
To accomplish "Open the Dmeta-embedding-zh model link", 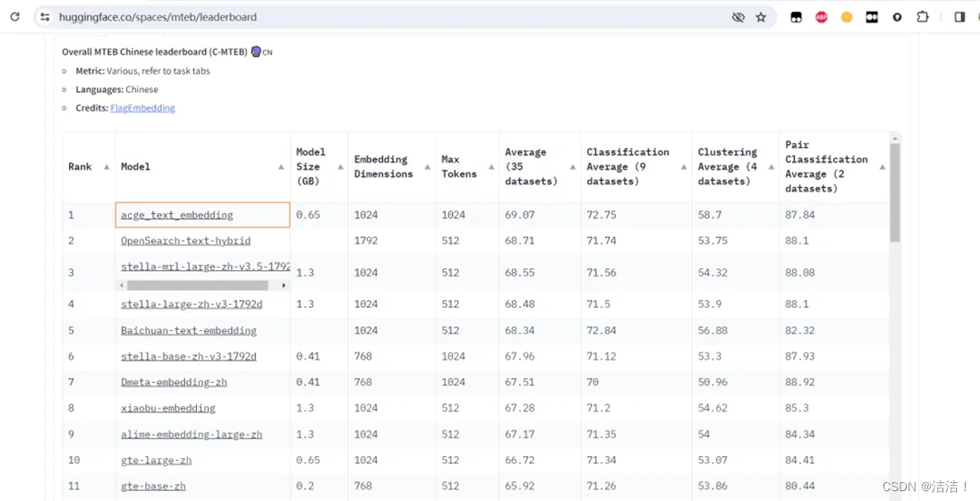I will 174,382.
